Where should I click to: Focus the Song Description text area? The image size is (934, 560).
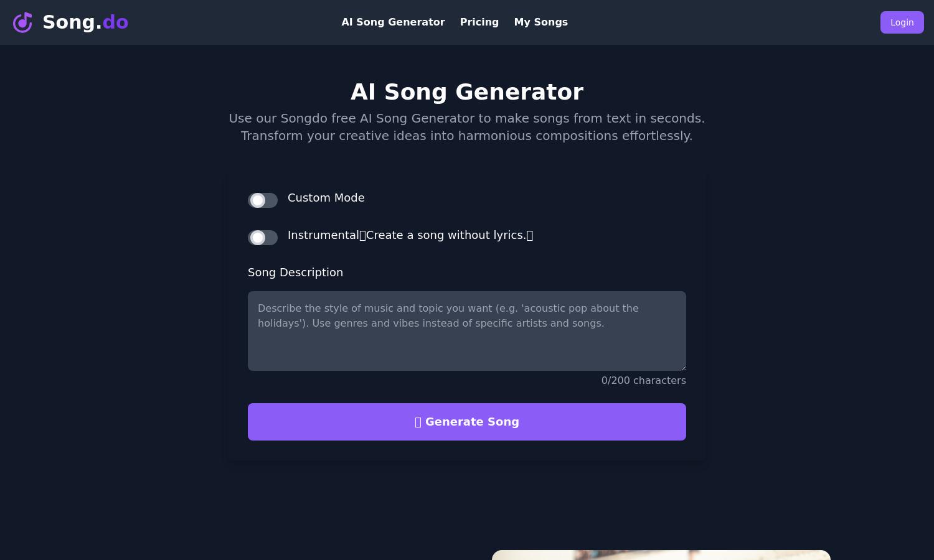467,331
